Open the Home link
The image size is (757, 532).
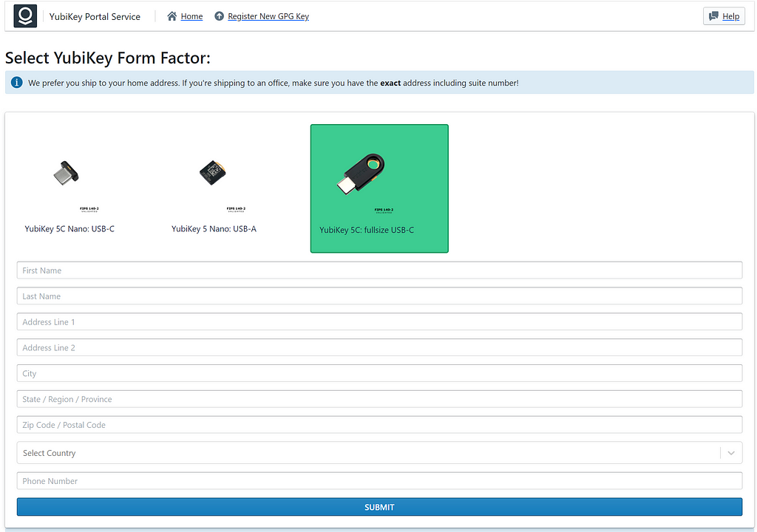(191, 16)
